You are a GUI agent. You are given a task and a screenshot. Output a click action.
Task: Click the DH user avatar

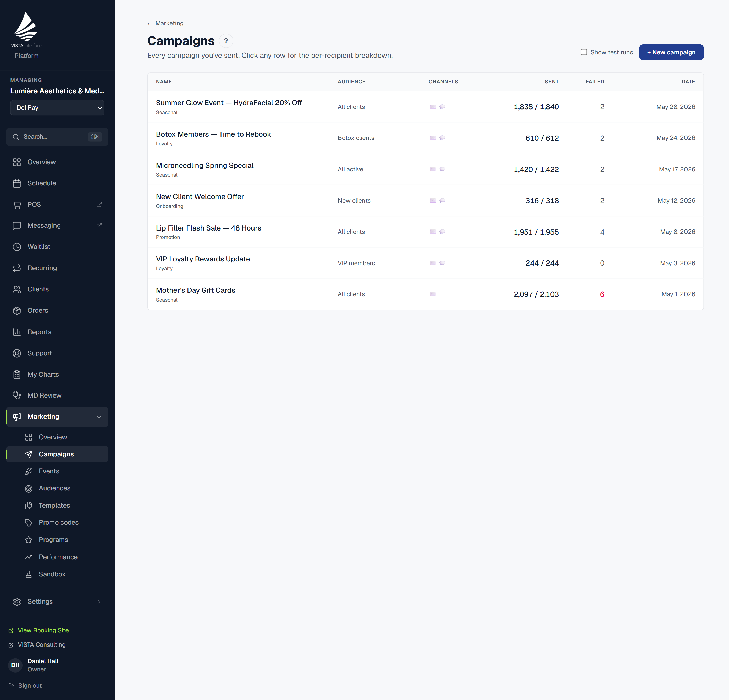click(x=15, y=665)
